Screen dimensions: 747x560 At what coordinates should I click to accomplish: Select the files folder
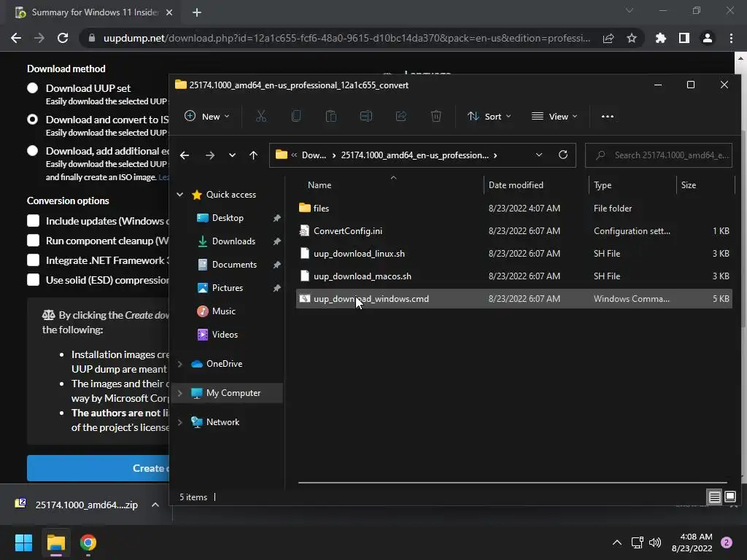click(x=514, y=208)
